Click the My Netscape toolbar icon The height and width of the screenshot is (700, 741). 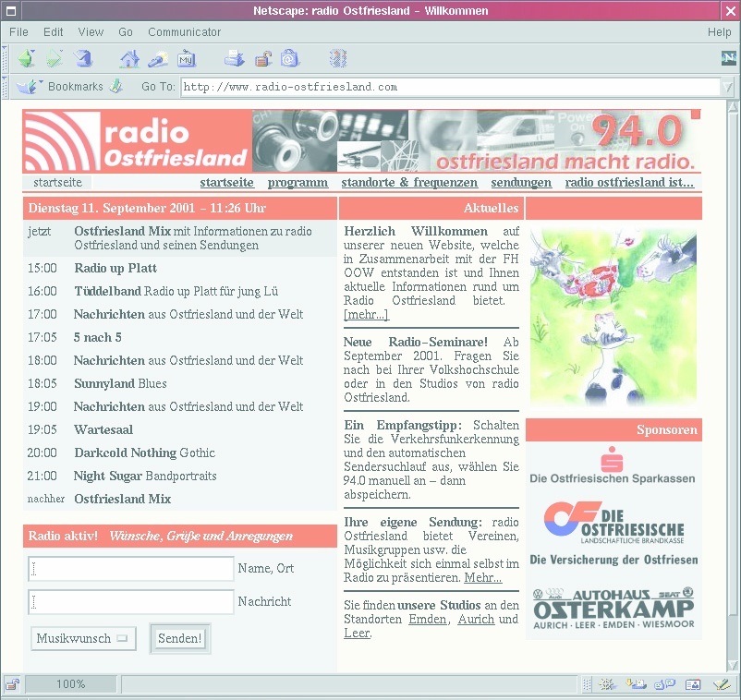click(187, 58)
